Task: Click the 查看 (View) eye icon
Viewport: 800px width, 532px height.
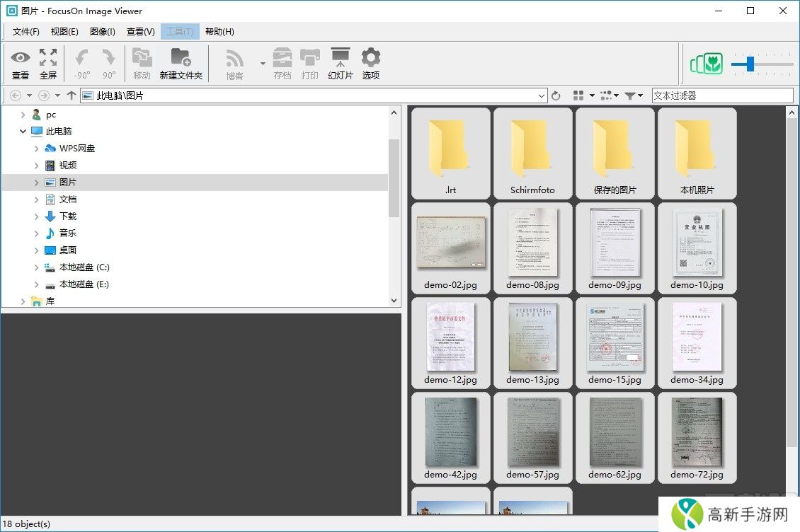Action: (21, 58)
